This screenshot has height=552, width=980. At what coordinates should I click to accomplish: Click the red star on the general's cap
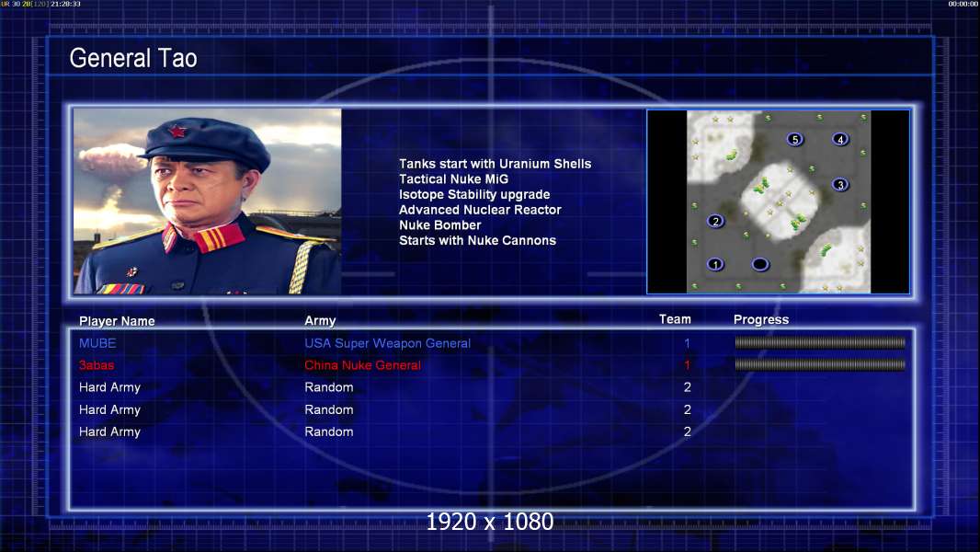178,132
